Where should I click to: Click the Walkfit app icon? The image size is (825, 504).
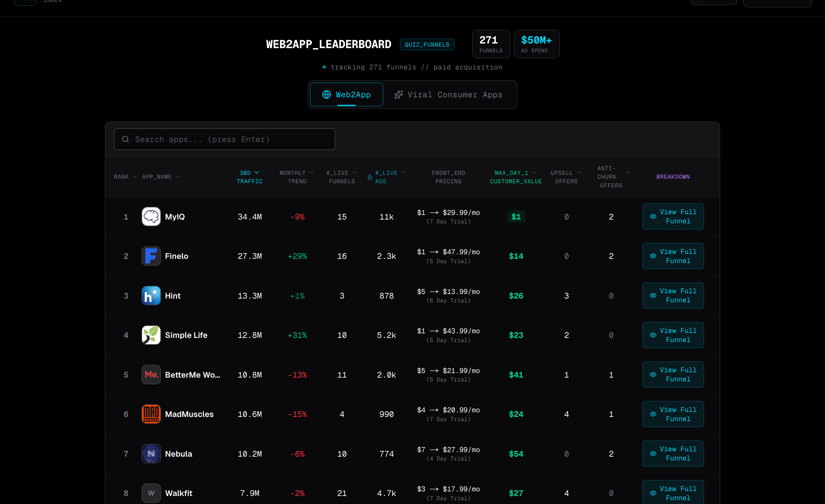(151, 493)
